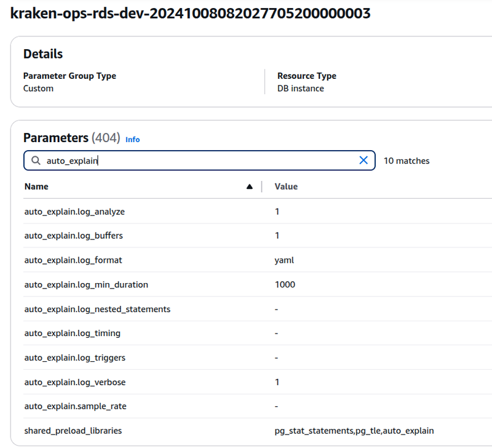Viewport: 492px width, 448px height.
Task: Select auto_explain.log_format parameter row
Action: [x=258, y=260]
